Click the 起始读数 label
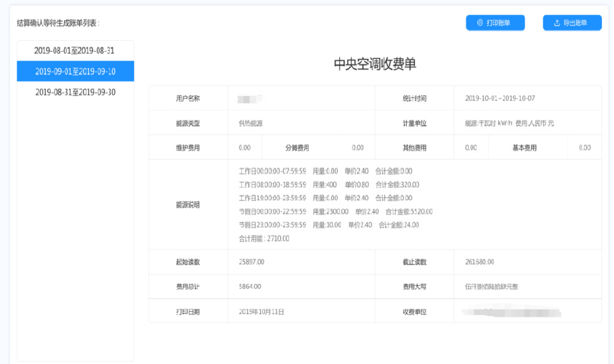This screenshot has width=614, height=364. tap(188, 261)
